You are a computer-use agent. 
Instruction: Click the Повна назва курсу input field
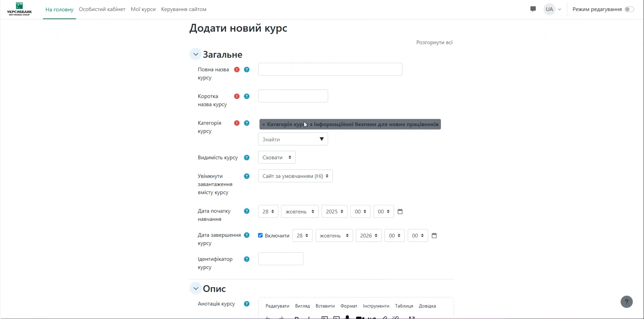330,69
